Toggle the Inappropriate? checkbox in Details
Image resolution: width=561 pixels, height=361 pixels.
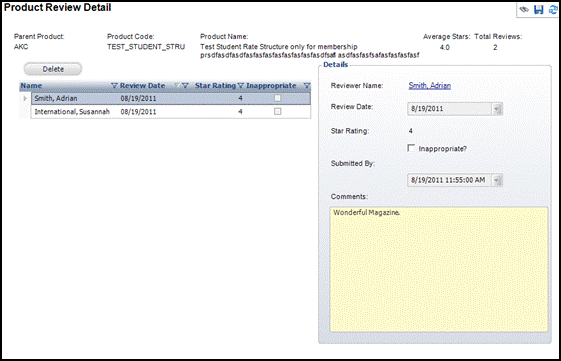411,148
